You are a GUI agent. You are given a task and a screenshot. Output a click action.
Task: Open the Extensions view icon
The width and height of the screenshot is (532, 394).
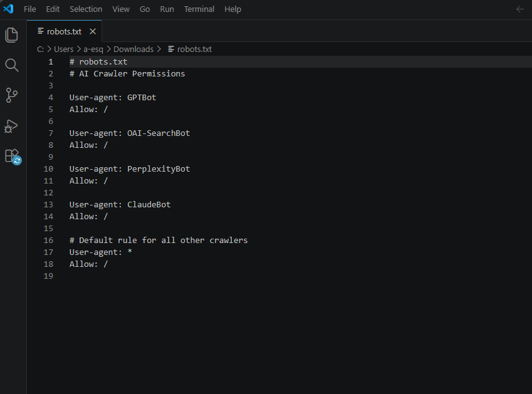13,157
